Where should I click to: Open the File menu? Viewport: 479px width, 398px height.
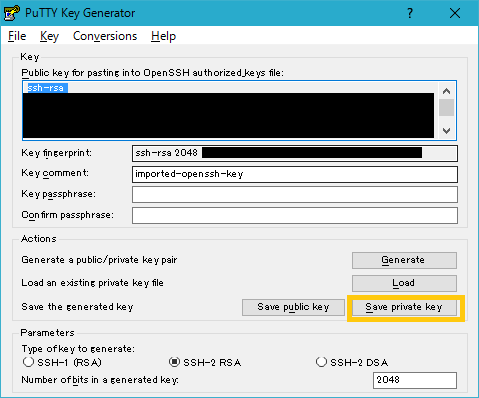click(x=17, y=36)
